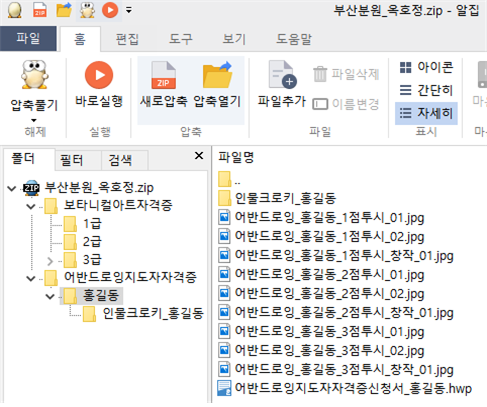Expand the 3급 folder node

tap(50, 261)
